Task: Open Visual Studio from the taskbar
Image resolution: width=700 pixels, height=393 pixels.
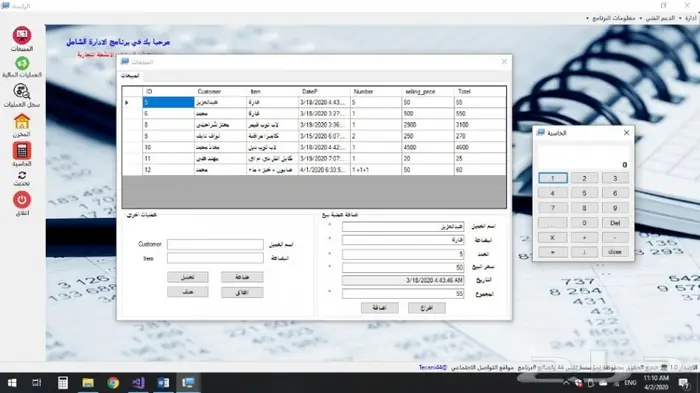Action: (x=138, y=383)
